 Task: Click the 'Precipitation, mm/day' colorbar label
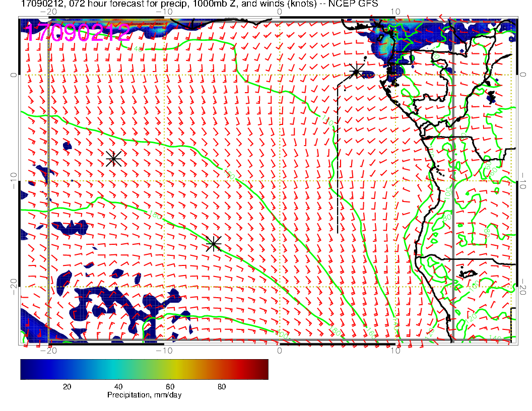[x=144, y=395]
